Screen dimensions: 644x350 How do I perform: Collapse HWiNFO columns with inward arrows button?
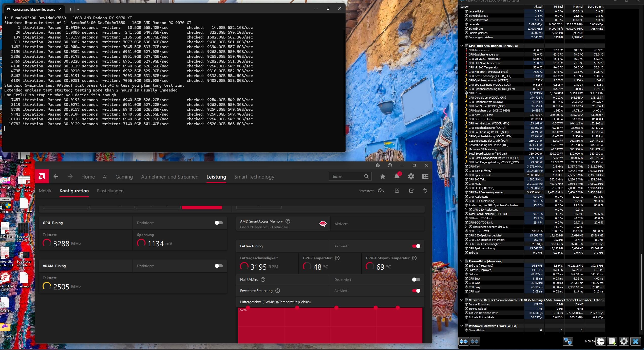475,341
